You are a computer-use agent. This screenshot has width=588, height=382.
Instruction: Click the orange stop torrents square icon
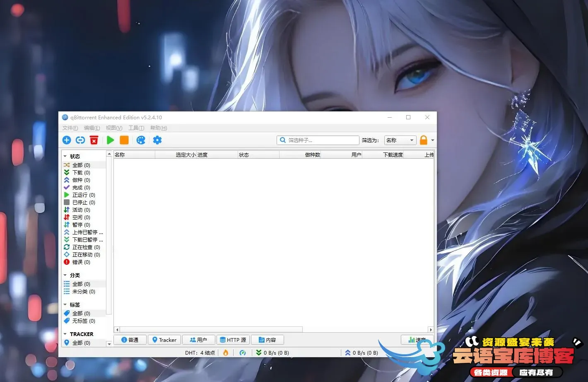(124, 140)
